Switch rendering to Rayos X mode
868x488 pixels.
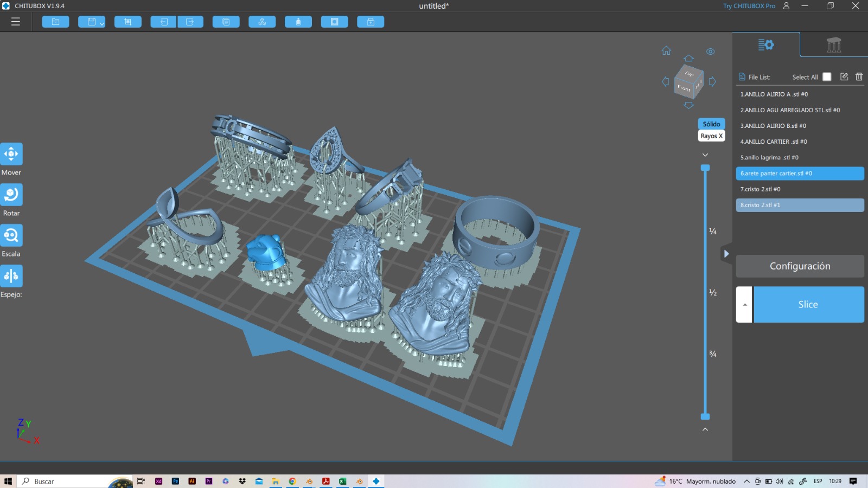click(711, 136)
